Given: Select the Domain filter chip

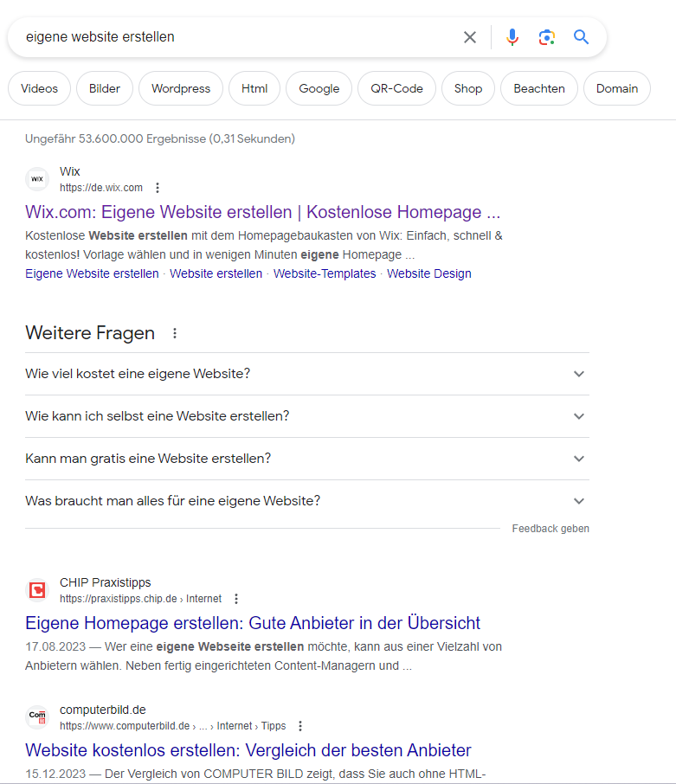Looking at the screenshot, I should coord(617,88).
